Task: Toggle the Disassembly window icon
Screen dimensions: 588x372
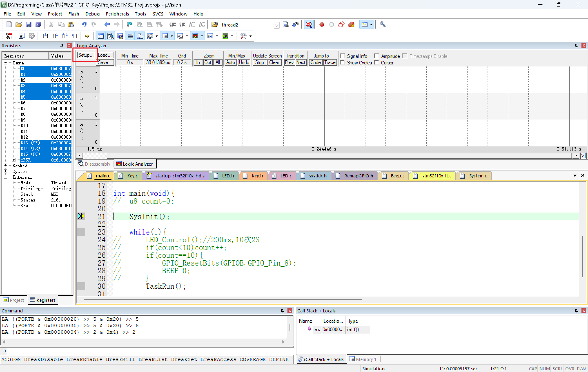Action: (110, 36)
